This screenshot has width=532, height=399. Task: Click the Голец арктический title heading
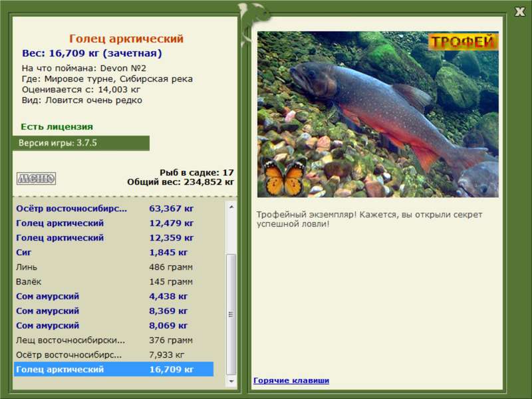click(126, 39)
